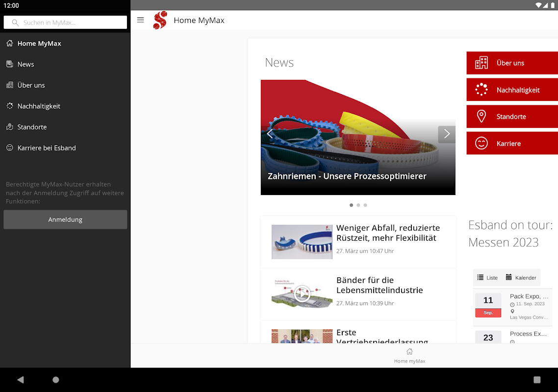The height and width of the screenshot is (392, 558).
Task: Click the 11 Sep. date badge
Action: [488, 305]
